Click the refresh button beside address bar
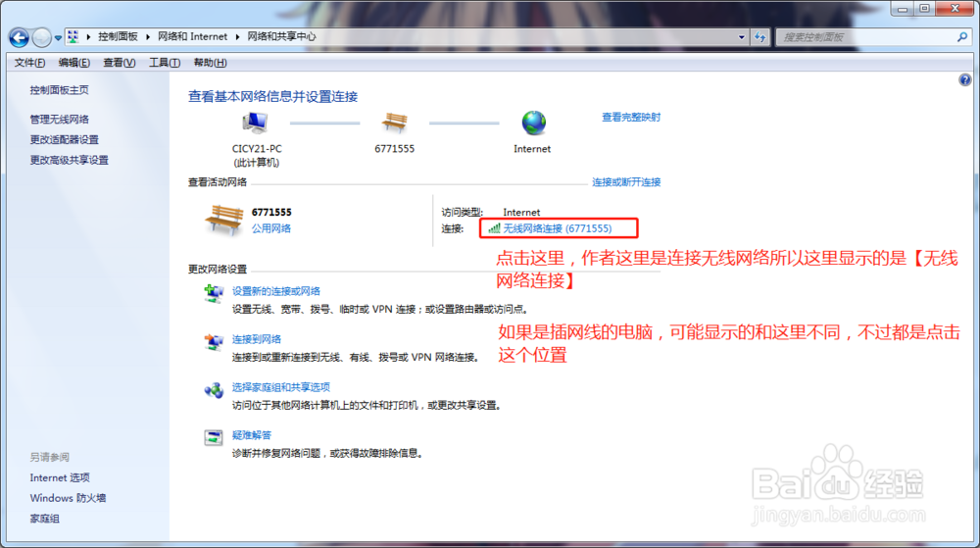This screenshot has width=980, height=548. [760, 37]
